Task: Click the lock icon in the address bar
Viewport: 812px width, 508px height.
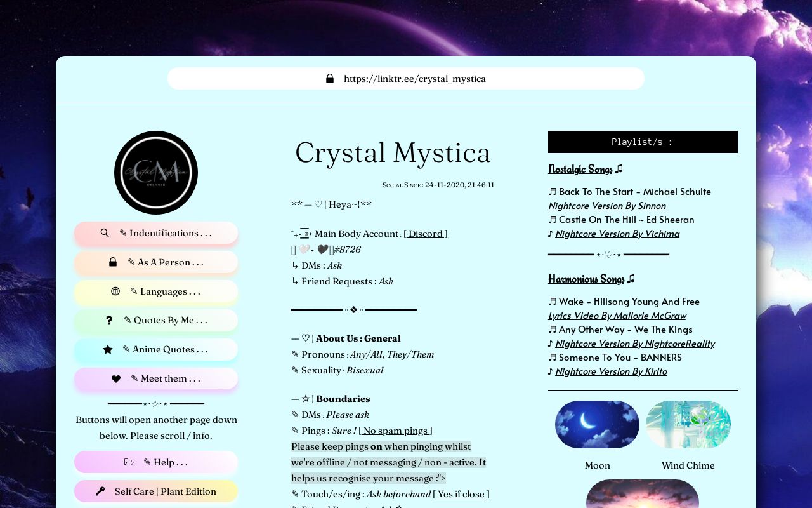Action: click(330, 79)
